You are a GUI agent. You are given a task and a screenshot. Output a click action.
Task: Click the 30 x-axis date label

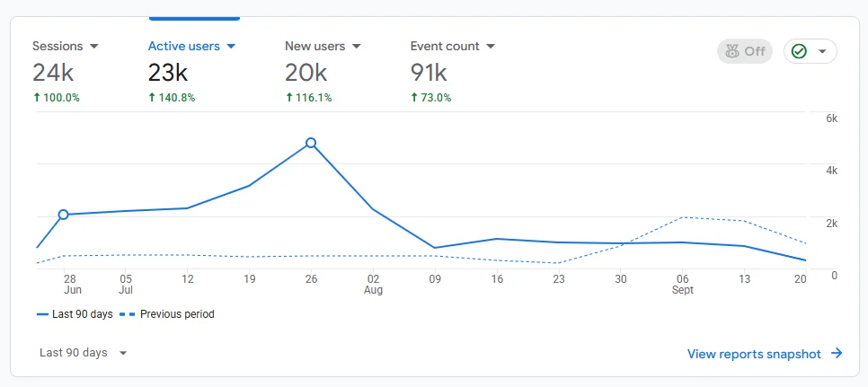(x=621, y=279)
